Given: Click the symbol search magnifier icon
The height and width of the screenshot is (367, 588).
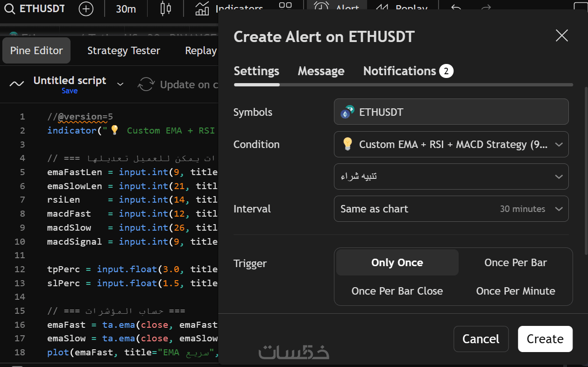Looking at the screenshot, I should click(10, 9).
